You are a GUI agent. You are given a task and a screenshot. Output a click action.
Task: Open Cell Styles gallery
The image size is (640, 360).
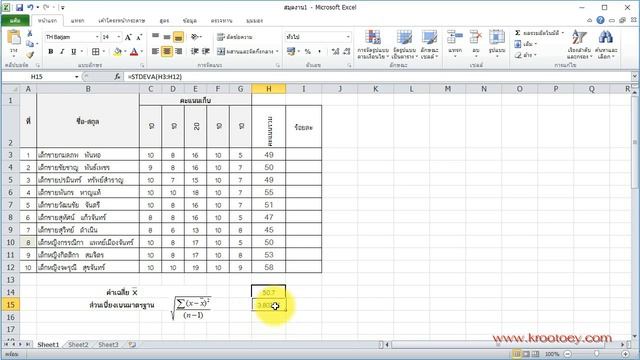[x=429, y=44]
